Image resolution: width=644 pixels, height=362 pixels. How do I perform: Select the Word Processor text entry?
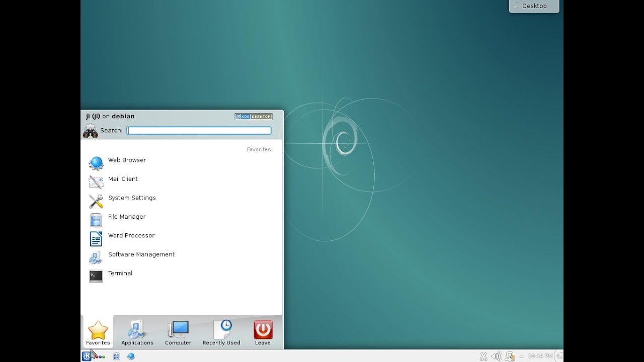131,235
